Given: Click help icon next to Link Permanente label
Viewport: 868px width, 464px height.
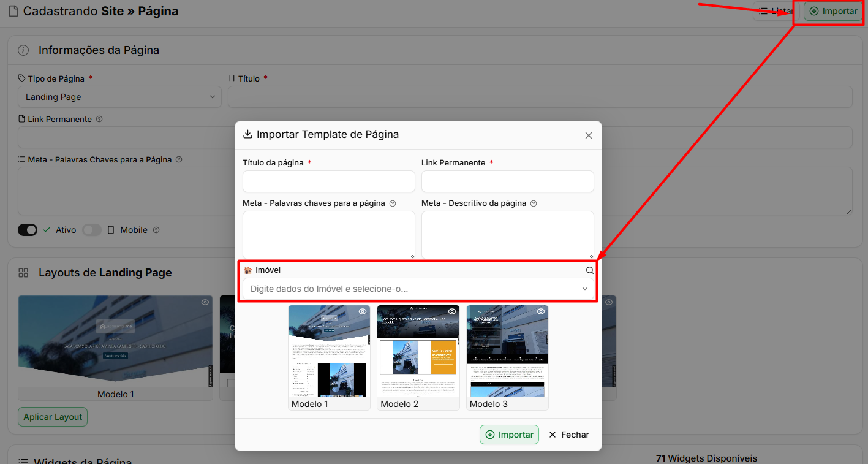Looking at the screenshot, I should (99, 120).
